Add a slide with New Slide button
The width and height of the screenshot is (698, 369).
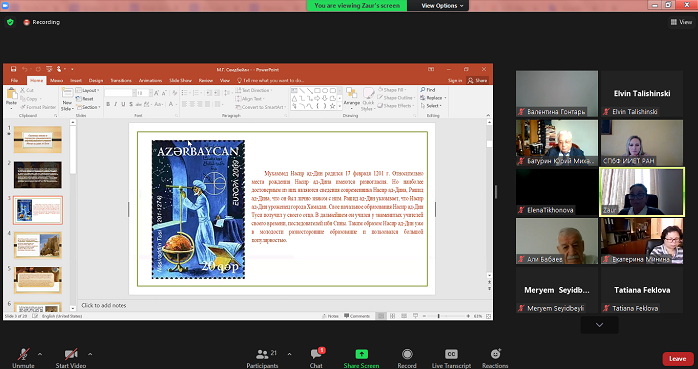pyautogui.click(x=67, y=99)
